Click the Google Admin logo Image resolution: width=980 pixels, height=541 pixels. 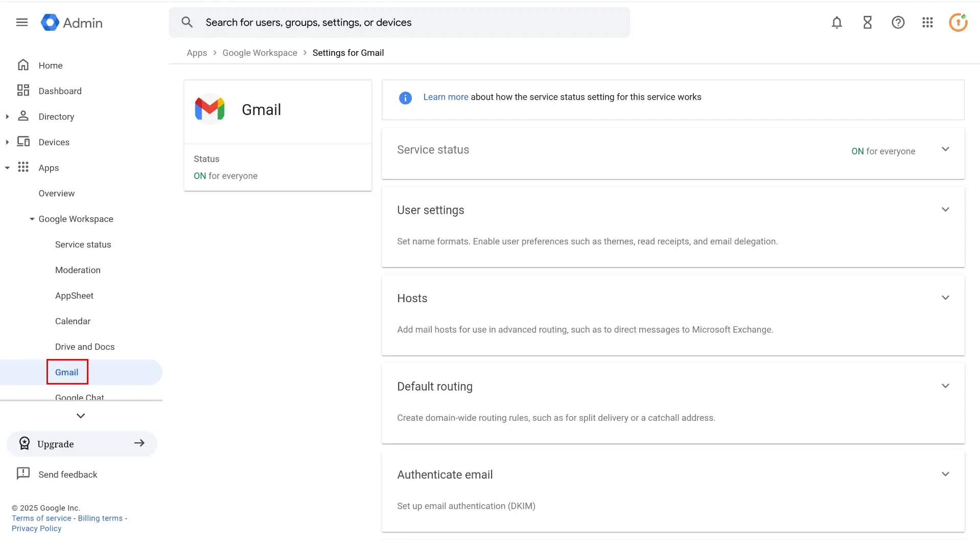pos(72,22)
